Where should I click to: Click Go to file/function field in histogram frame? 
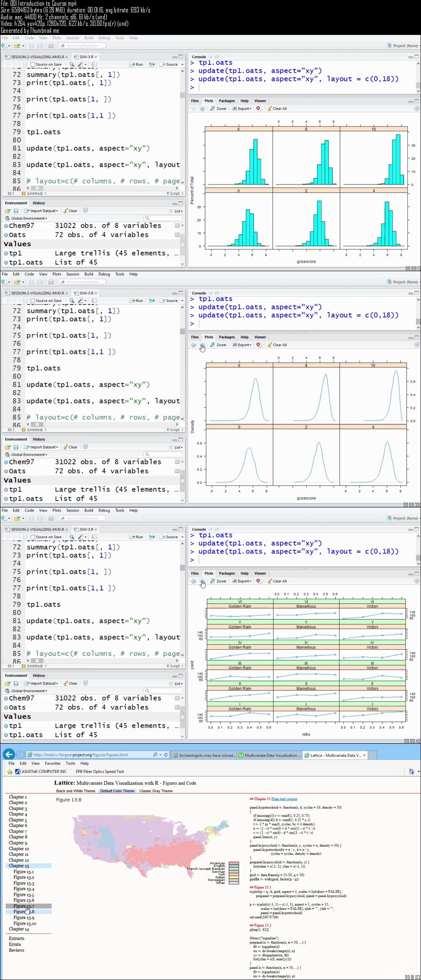pos(82,46)
